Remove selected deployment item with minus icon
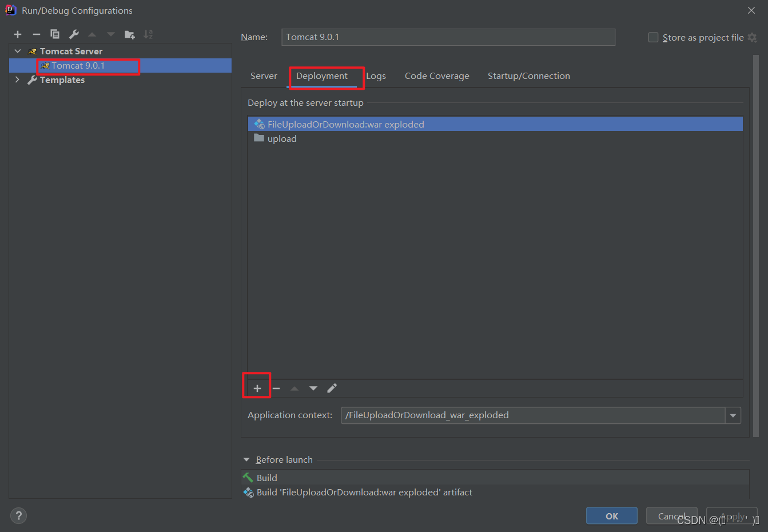Screen dimensions: 768x532 click(276, 388)
